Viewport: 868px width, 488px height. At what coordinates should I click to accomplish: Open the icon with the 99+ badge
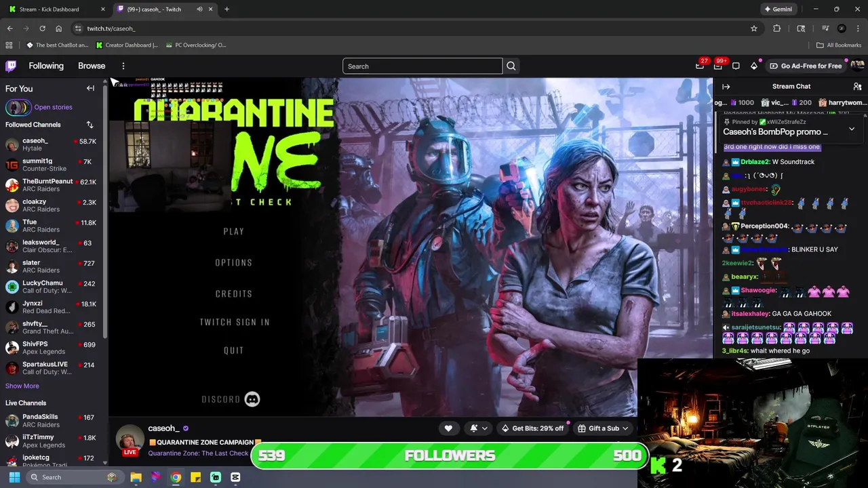click(718, 66)
